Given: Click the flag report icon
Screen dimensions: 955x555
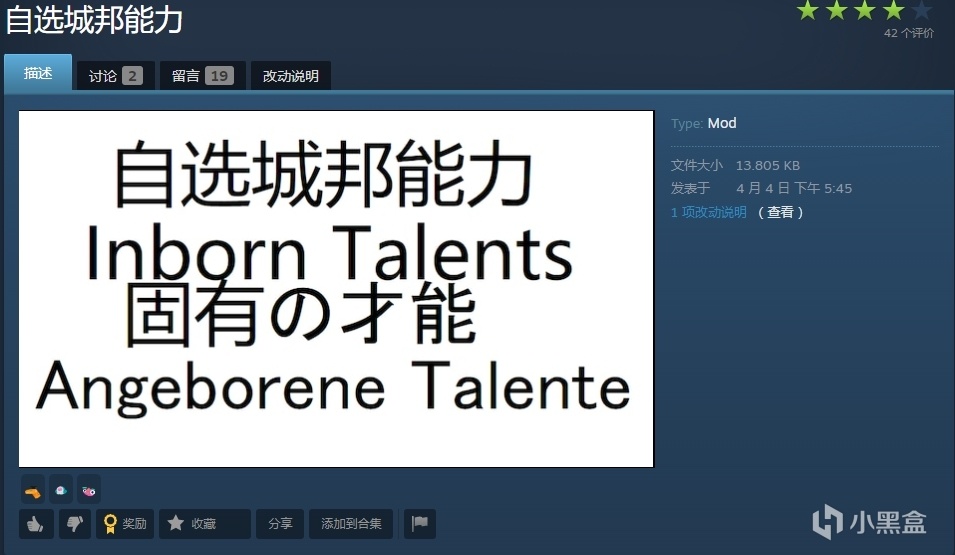Looking at the screenshot, I should click(x=420, y=524).
